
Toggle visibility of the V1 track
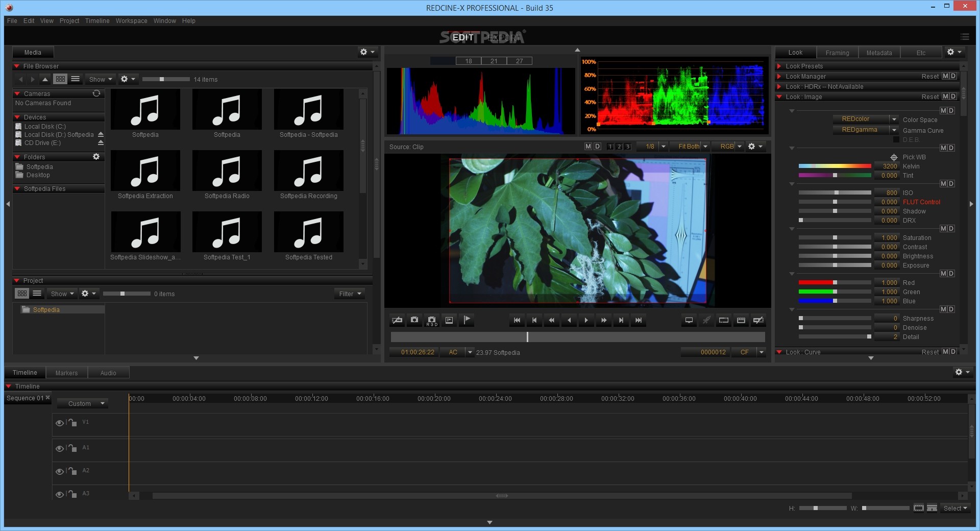[59, 423]
